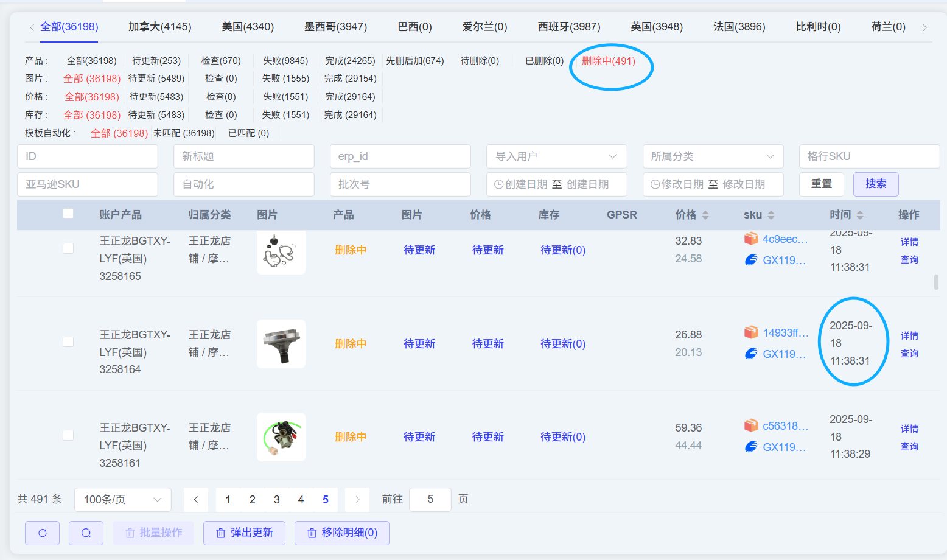Click the refresh icon button
This screenshot has width=947, height=560.
(x=42, y=533)
